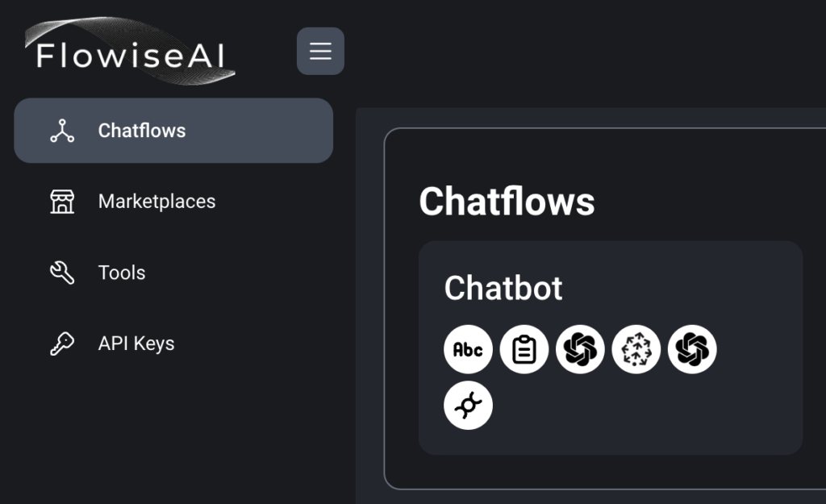826x504 pixels.
Task: Click the second OpenAI node icon
Action: (x=692, y=349)
